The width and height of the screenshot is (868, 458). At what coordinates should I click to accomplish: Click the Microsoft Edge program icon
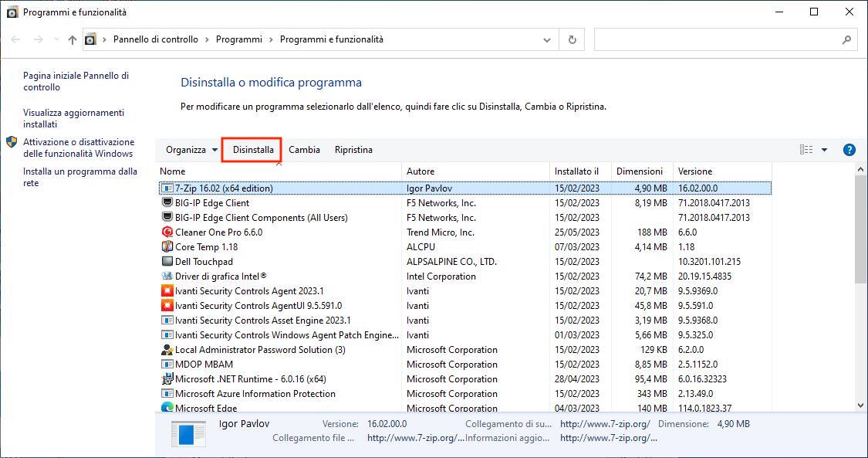pos(167,408)
